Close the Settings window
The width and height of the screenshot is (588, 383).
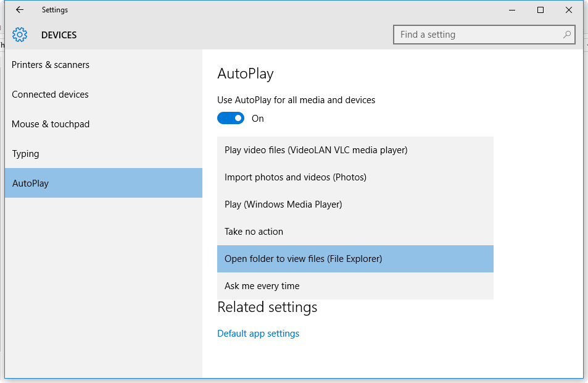569,10
